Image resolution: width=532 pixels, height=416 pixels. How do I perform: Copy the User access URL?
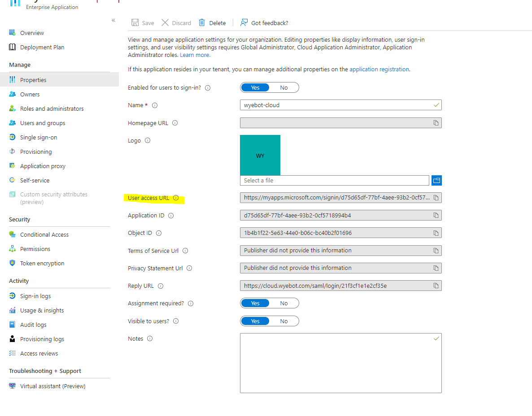coord(436,198)
